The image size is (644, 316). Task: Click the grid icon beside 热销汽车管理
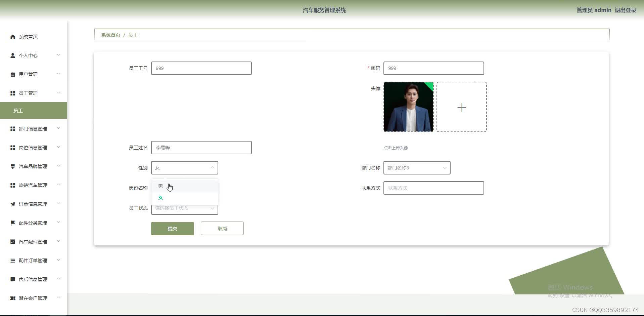13,185
